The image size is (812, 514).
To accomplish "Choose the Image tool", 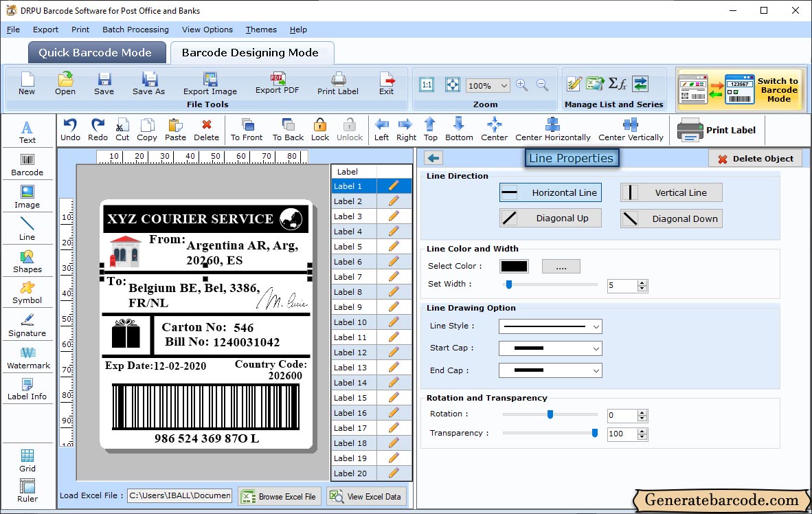I will click(x=27, y=197).
